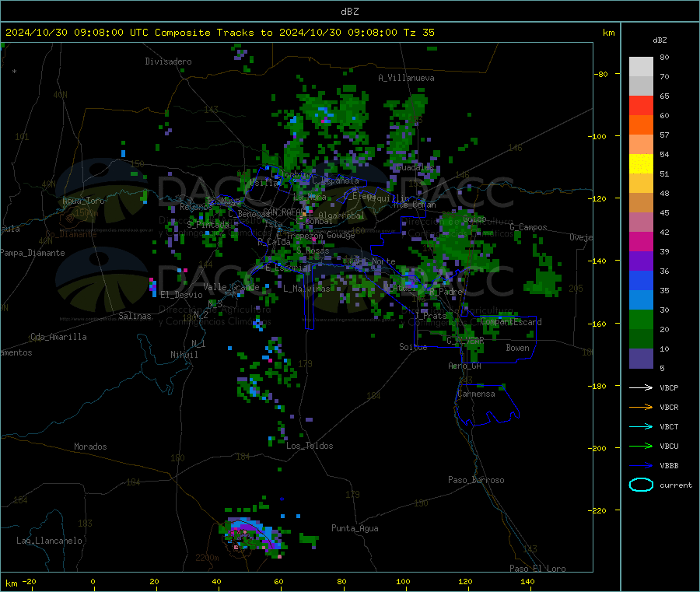This screenshot has width=700, height=592.
Task: Click the '-20' km mark on bottom axis
Action: [30, 582]
